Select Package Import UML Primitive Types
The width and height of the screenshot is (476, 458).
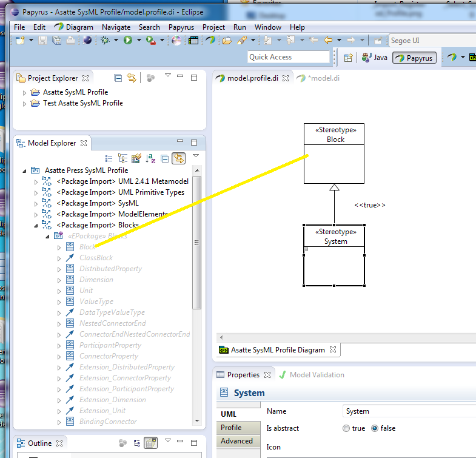[120, 192]
